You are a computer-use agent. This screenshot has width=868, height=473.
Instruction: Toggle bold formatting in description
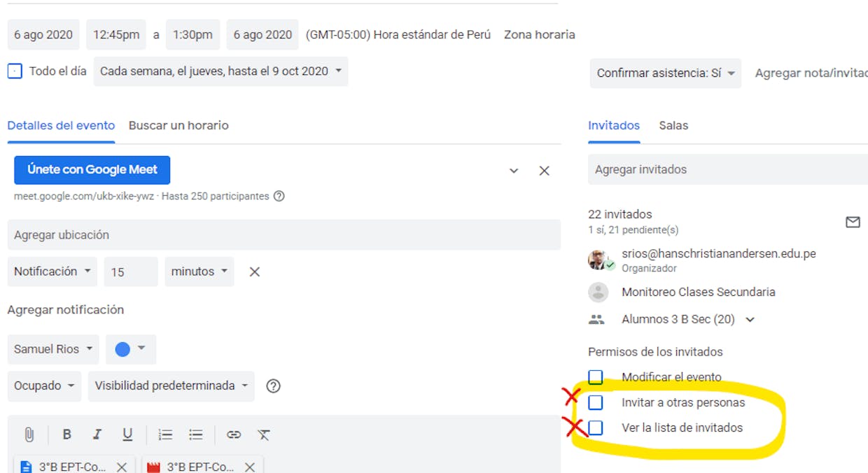(x=67, y=435)
